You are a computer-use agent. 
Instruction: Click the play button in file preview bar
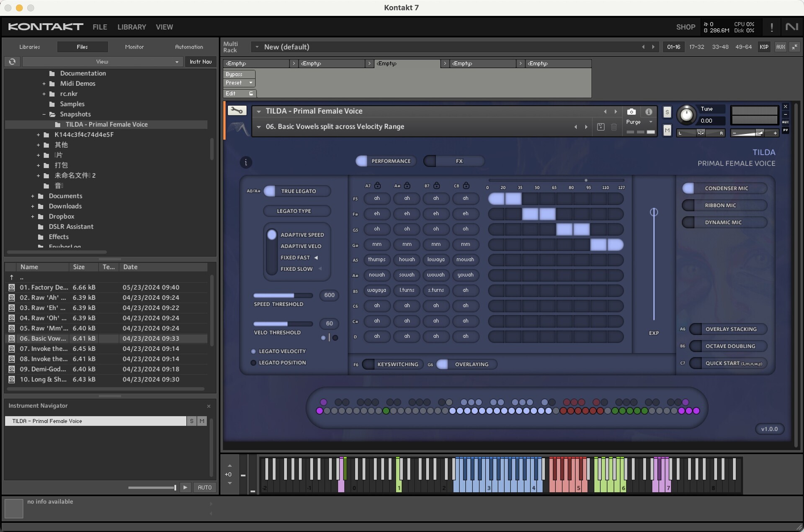point(185,487)
